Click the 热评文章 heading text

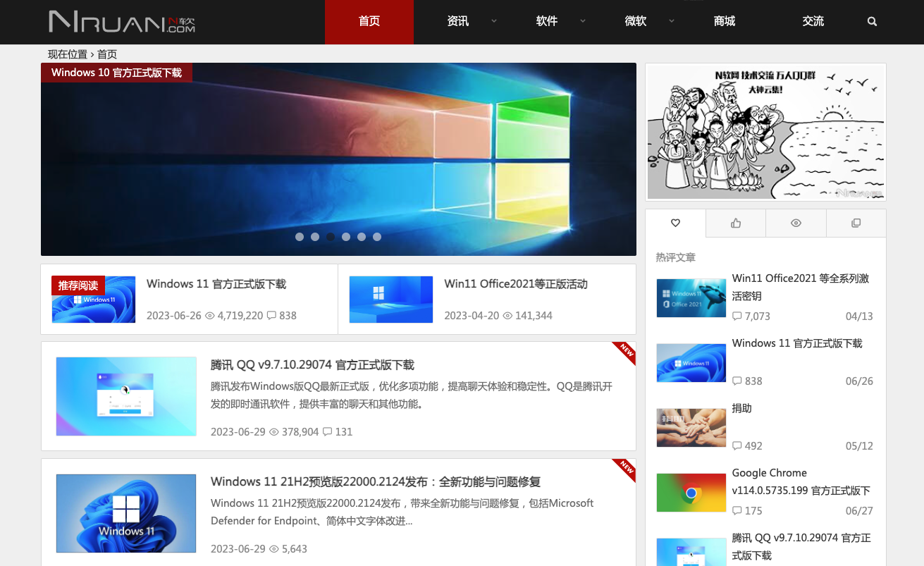[675, 257]
